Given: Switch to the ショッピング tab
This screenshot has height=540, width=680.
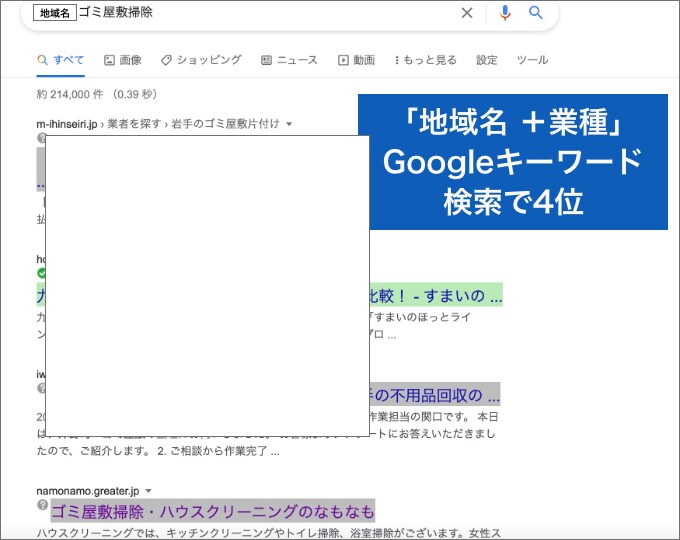Looking at the screenshot, I should 201,60.
